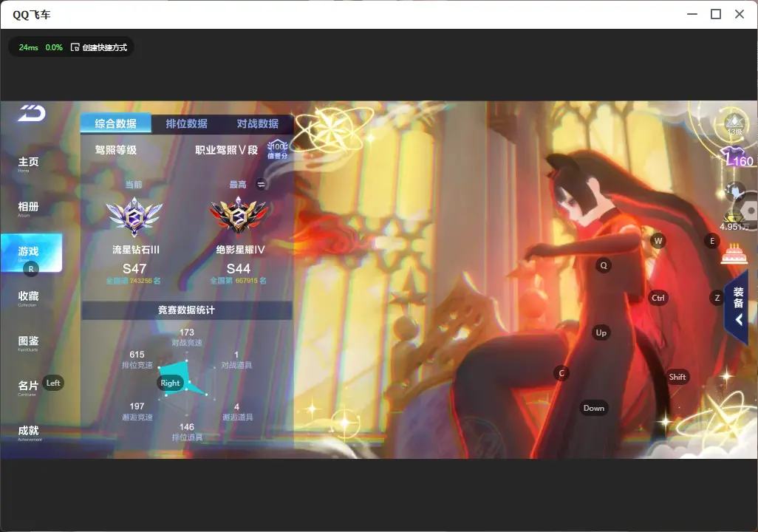
Task: Click the round pet icon below the shirt
Action: [734, 192]
